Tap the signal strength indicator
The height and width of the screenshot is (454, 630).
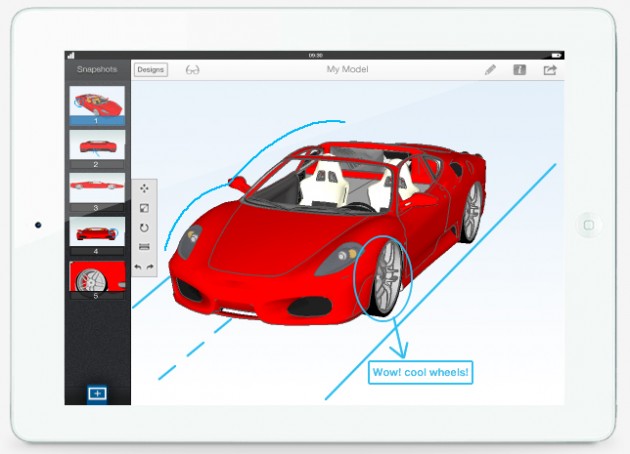coord(72,55)
